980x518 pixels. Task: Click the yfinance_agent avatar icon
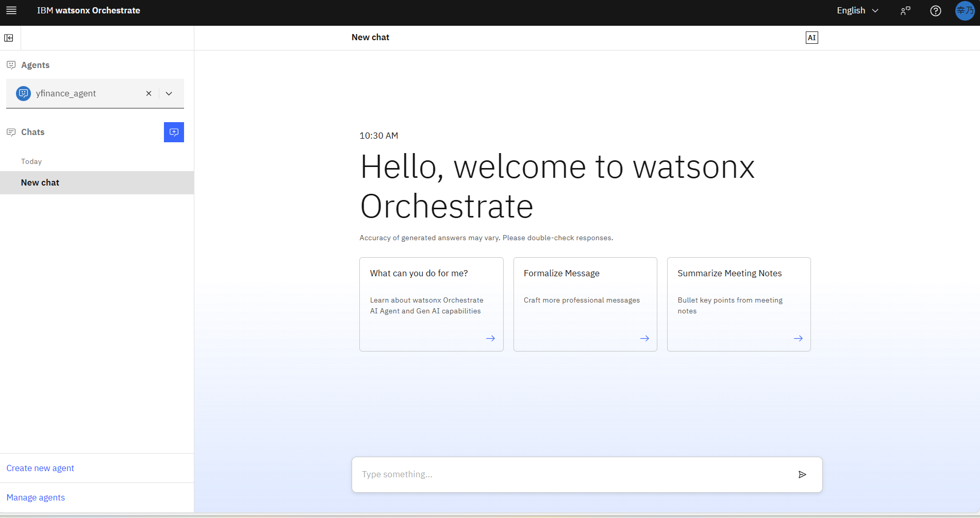point(24,93)
